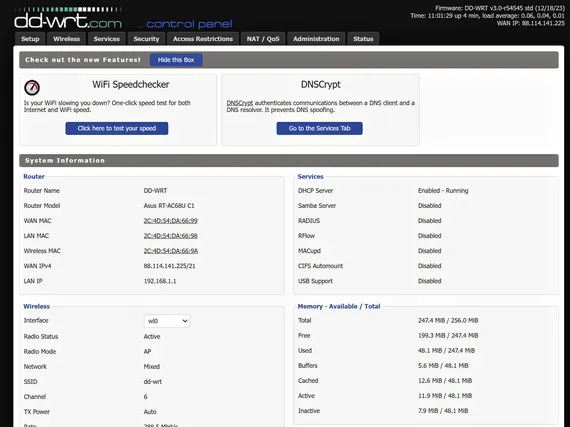Go to the Security tab
The width and height of the screenshot is (570, 427).
pyautogui.click(x=146, y=39)
